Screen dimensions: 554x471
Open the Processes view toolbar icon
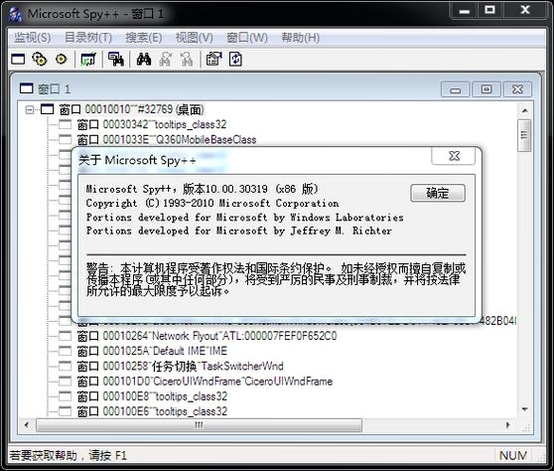click(x=39, y=59)
